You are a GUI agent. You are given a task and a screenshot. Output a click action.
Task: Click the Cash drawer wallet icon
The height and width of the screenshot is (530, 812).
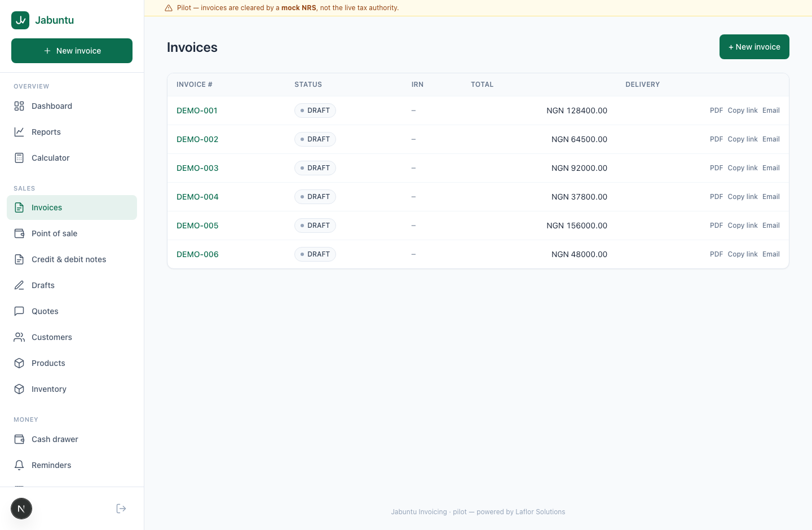19,439
